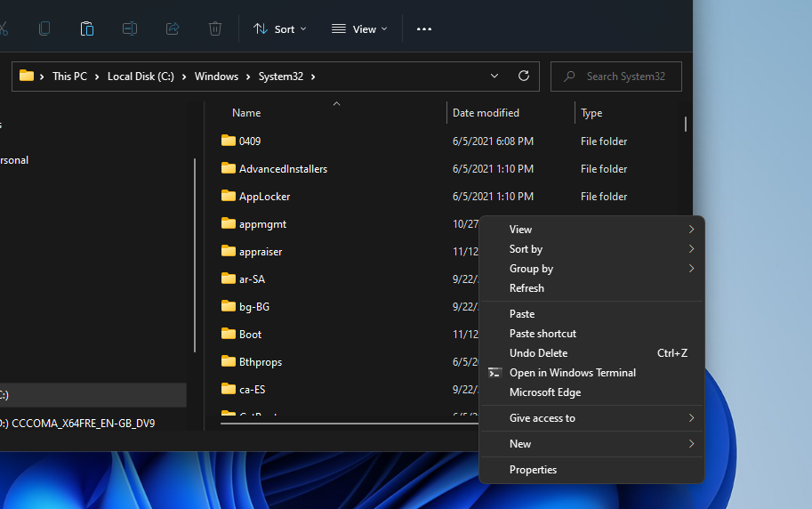Expand the address bar history chevron

point(494,77)
